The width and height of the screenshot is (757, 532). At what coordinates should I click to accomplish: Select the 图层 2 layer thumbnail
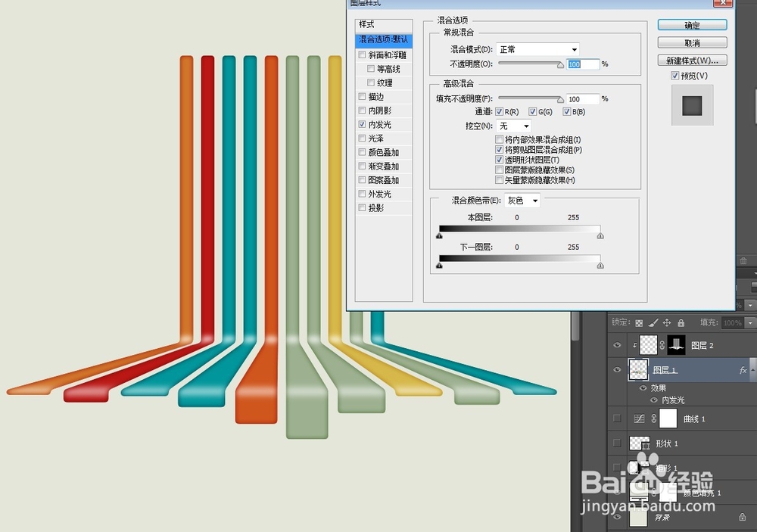click(649, 344)
